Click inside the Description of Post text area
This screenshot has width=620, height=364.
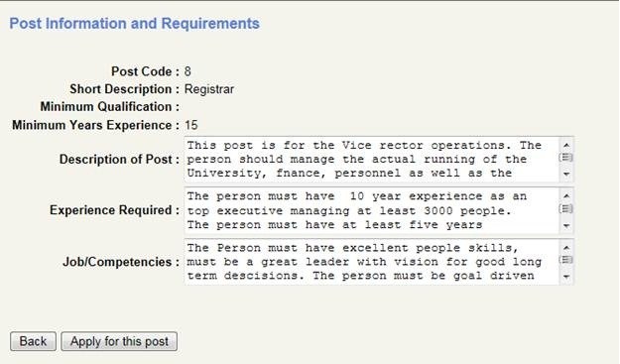pos(372,160)
